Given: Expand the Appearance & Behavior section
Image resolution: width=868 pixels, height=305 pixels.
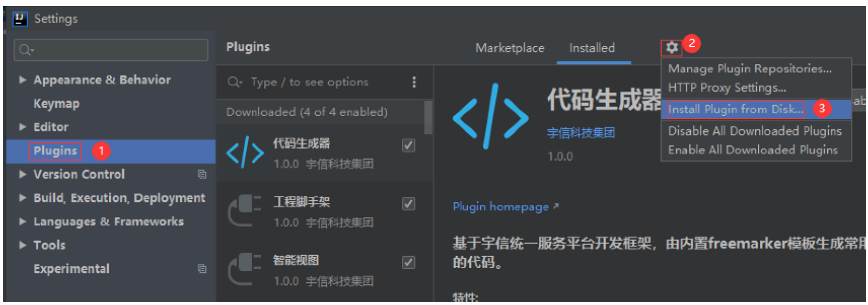Looking at the screenshot, I should tap(22, 80).
